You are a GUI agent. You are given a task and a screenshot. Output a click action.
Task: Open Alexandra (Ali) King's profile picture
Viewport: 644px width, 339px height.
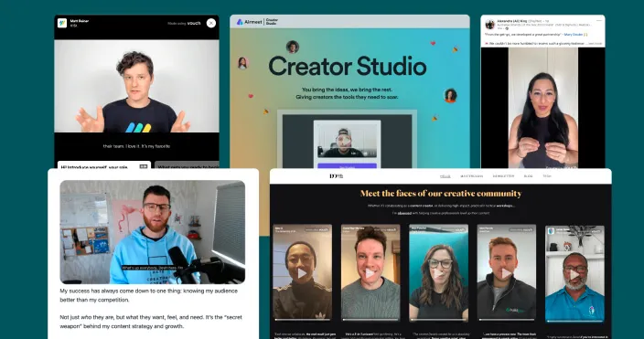coord(489,24)
